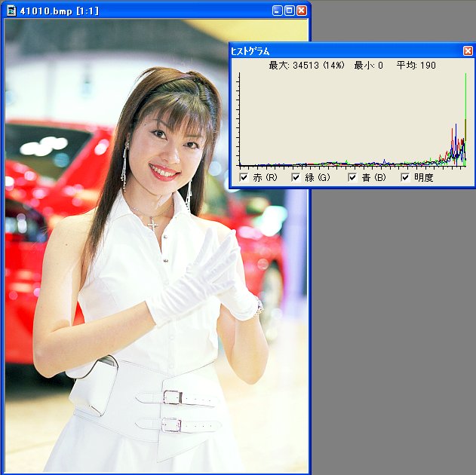Click the 平均: 190 value text
This screenshot has width=476, height=475.
pyautogui.click(x=416, y=65)
